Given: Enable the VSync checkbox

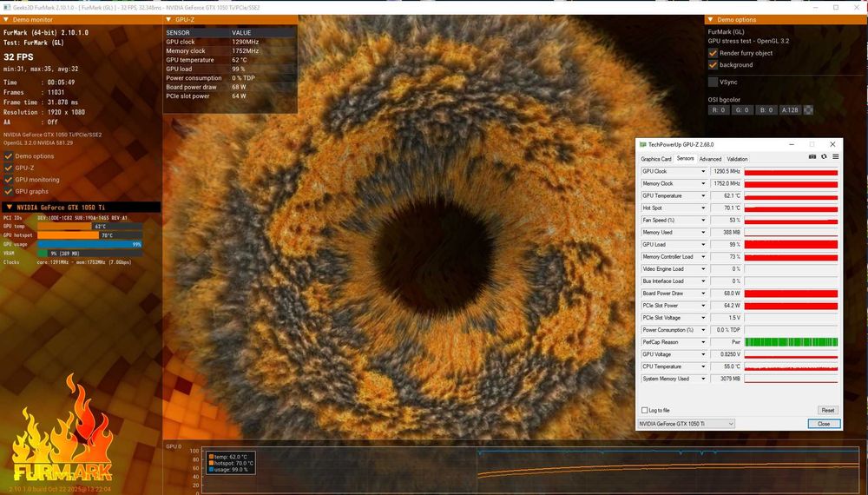Looking at the screenshot, I should (x=713, y=82).
